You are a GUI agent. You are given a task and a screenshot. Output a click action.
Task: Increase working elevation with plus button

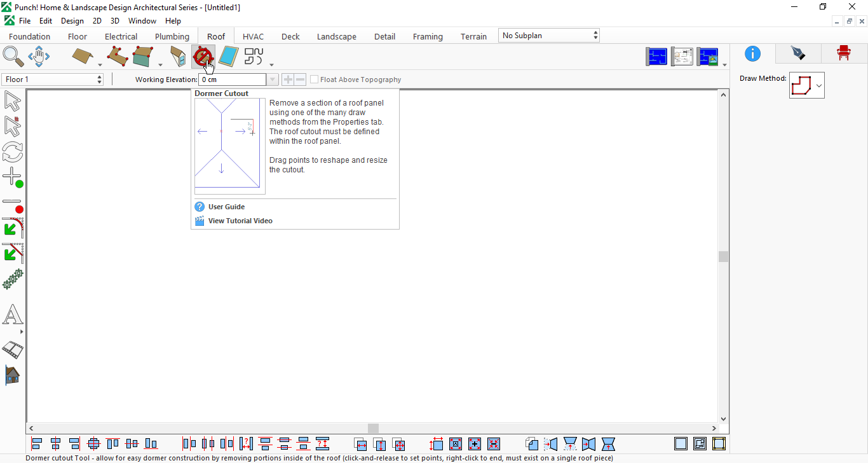click(288, 79)
